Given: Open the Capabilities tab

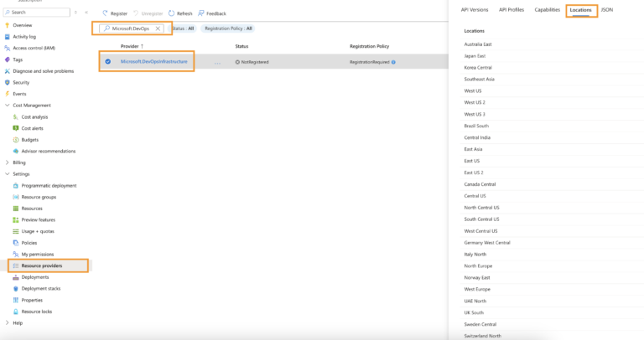Looking at the screenshot, I should 547,10.
